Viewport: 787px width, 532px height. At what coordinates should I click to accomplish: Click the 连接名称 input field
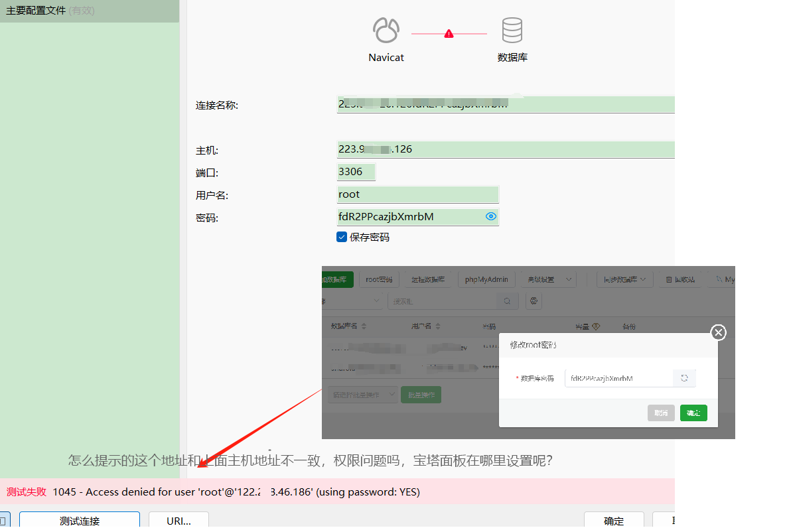506,104
